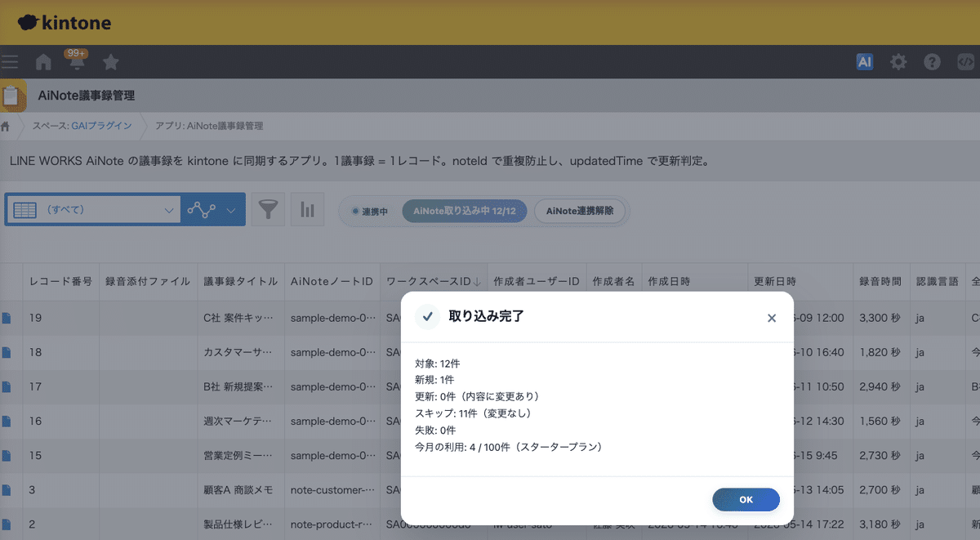Open record 3 detail icon
This screenshot has height=540, width=980.
7,490
